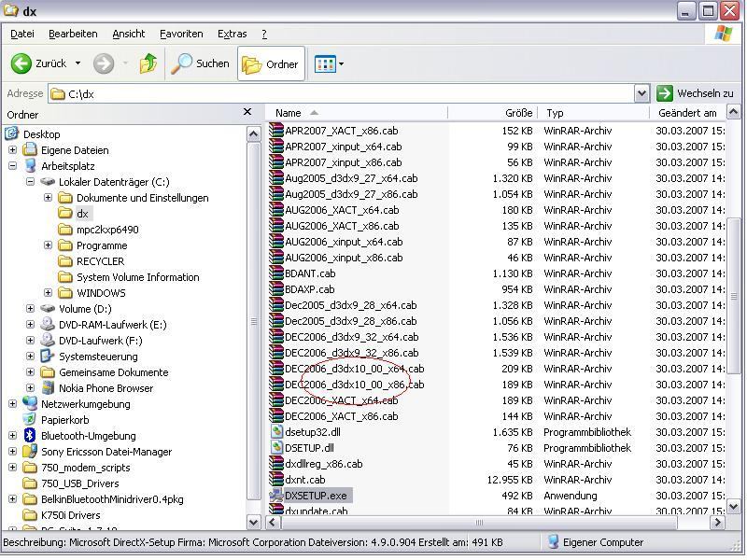Click the BDANT.cab archive icon
The width and height of the screenshot is (747, 560).
(x=276, y=273)
